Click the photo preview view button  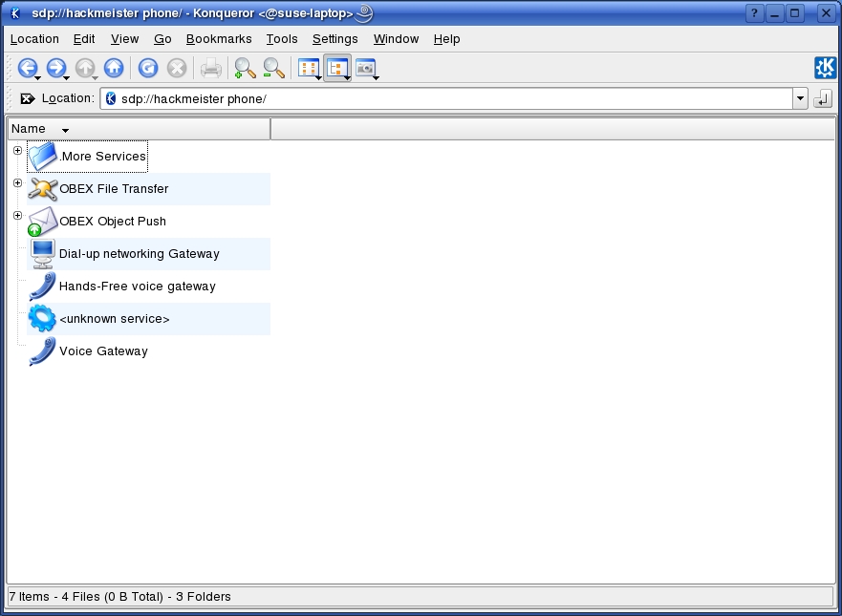365,68
